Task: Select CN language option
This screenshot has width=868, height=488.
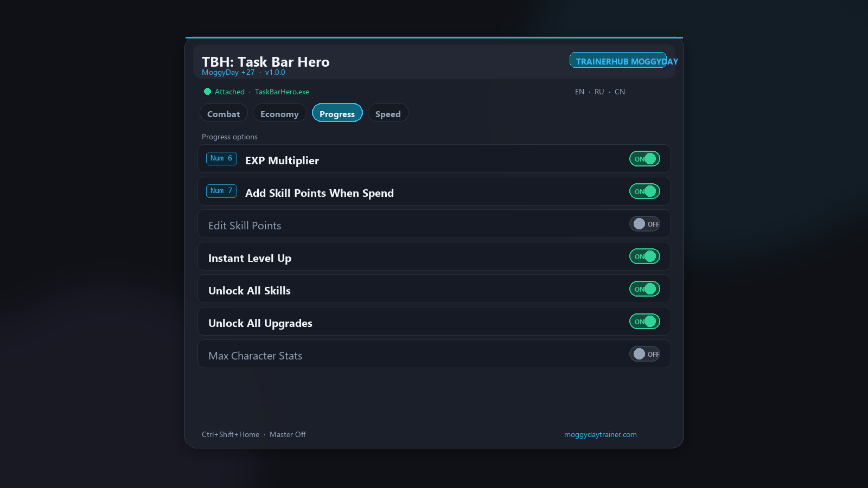Action: pyautogui.click(x=620, y=92)
